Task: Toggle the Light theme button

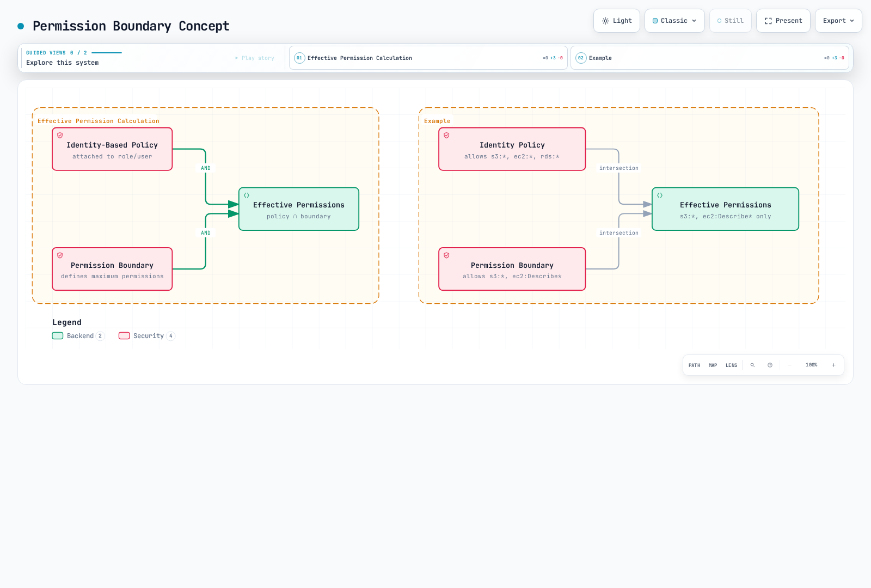Action: pyautogui.click(x=616, y=21)
